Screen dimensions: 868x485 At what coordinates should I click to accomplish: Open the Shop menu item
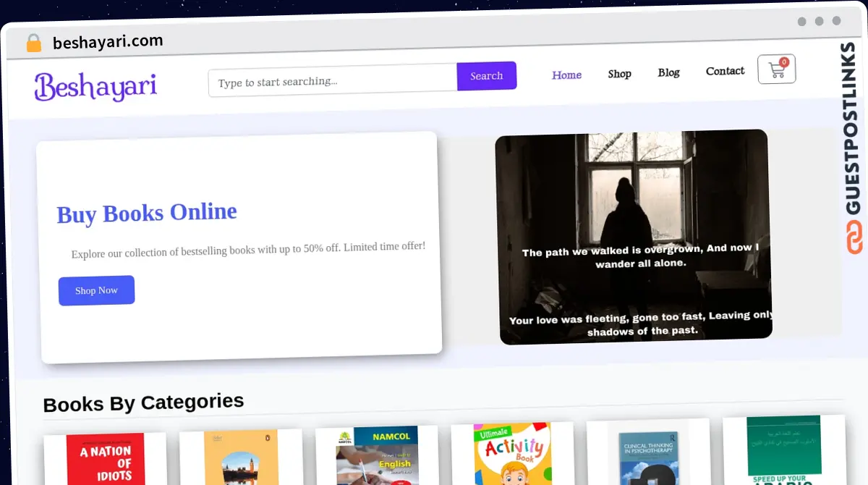pos(619,74)
